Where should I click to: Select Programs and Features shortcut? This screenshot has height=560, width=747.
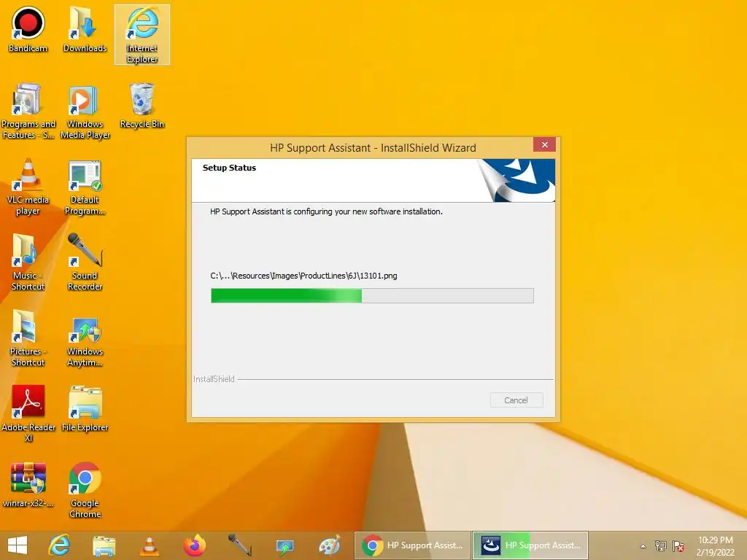tap(28, 111)
